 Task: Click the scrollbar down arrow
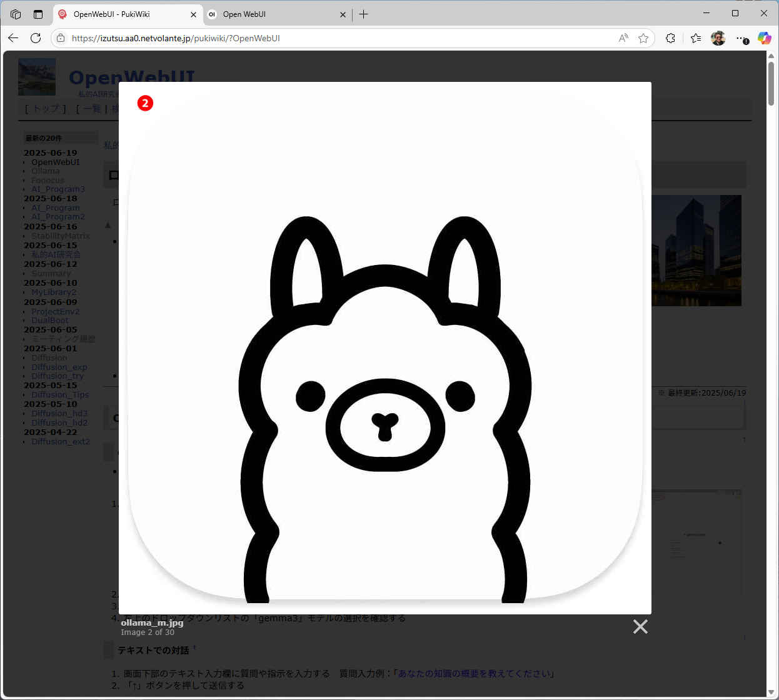771,692
